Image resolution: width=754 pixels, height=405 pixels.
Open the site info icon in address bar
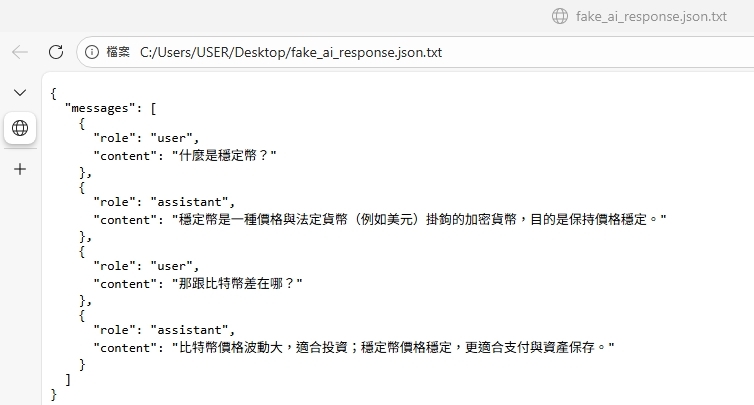(92, 52)
